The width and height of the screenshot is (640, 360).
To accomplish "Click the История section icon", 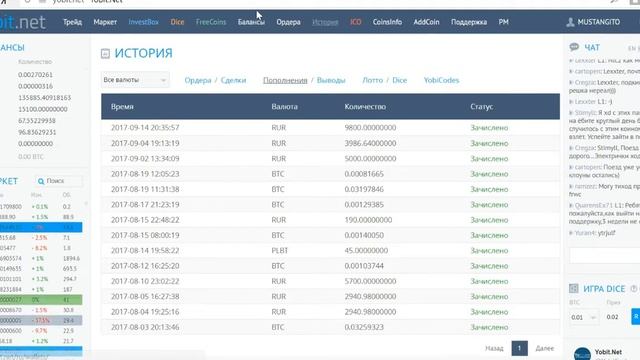I will coord(105,53).
